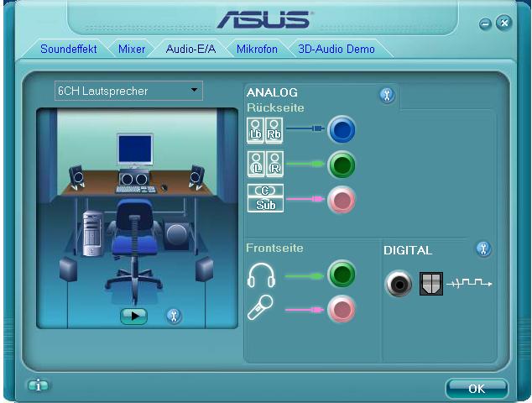The height and width of the screenshot is (403, 532).
Task: Click the ANALOG heading
Action: (272, 92)
